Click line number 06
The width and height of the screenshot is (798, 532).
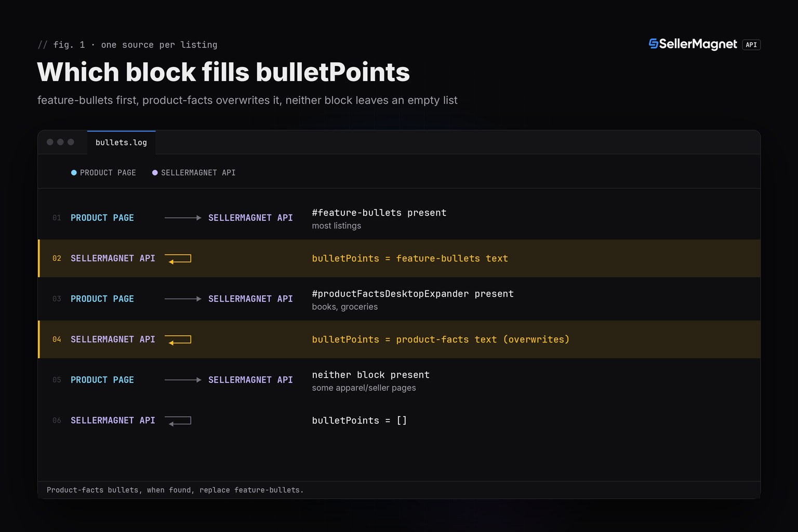pyautogui.click(x=57, y=420)
